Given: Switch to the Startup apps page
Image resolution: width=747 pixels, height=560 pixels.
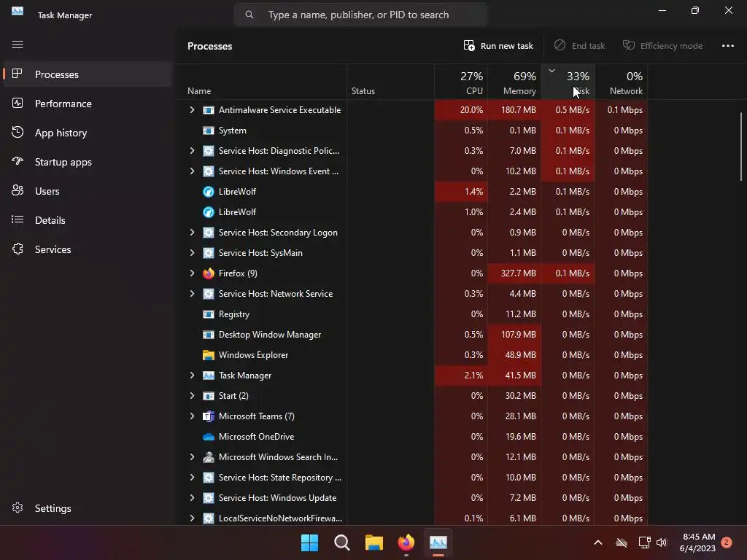Looking at the screenshot, I should (88, 162).
